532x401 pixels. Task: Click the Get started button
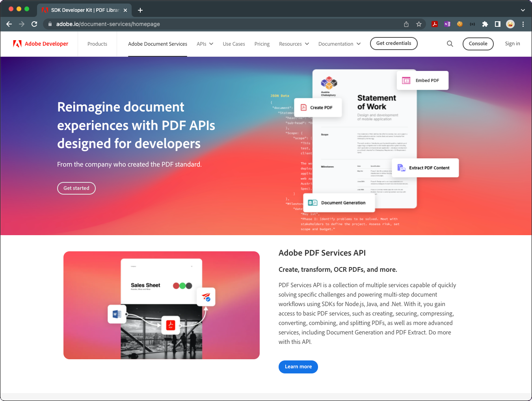click(76, 188)
